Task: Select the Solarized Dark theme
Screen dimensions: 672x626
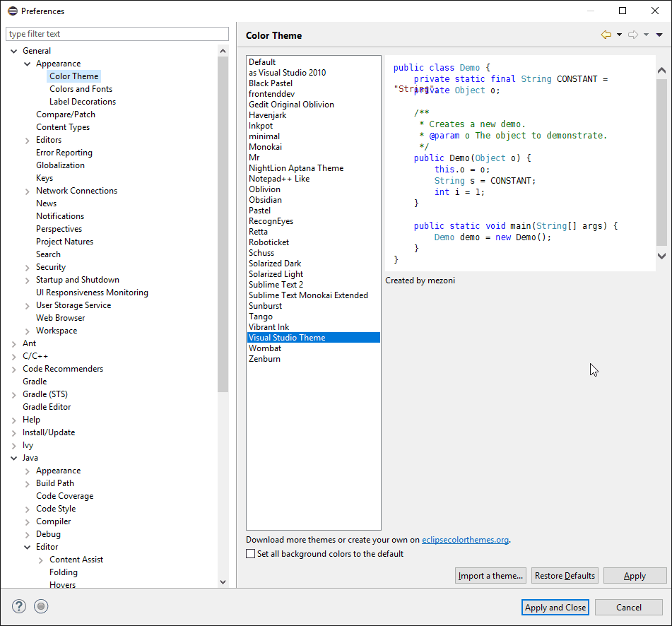Action: click(x=275, y=264)
